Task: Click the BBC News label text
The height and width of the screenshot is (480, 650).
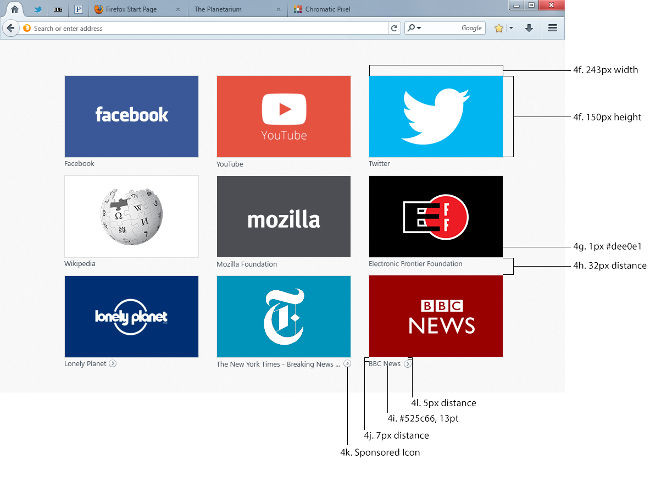Action: pyautogui.click(x=384, y=364)
